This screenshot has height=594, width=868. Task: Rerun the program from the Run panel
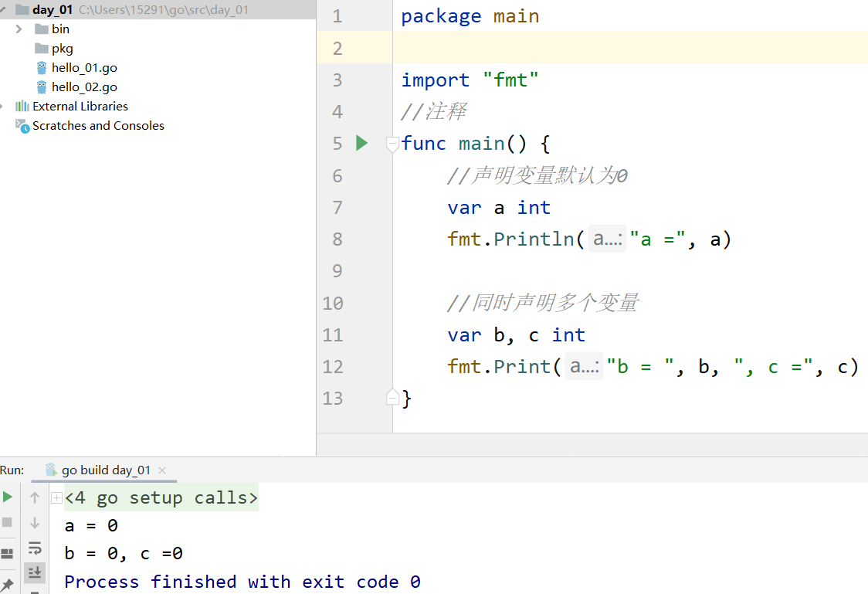click(8, 497)
